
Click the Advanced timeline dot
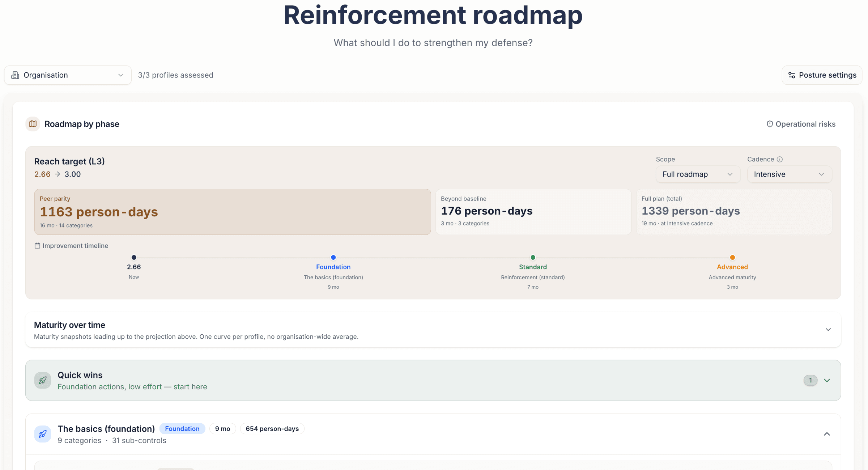pos(732,257)
